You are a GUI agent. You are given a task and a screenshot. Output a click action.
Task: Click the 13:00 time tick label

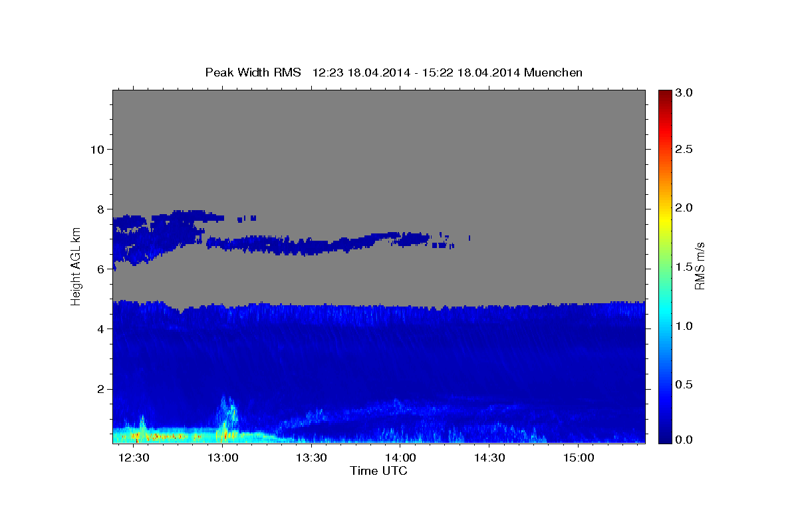coord(223,458)
